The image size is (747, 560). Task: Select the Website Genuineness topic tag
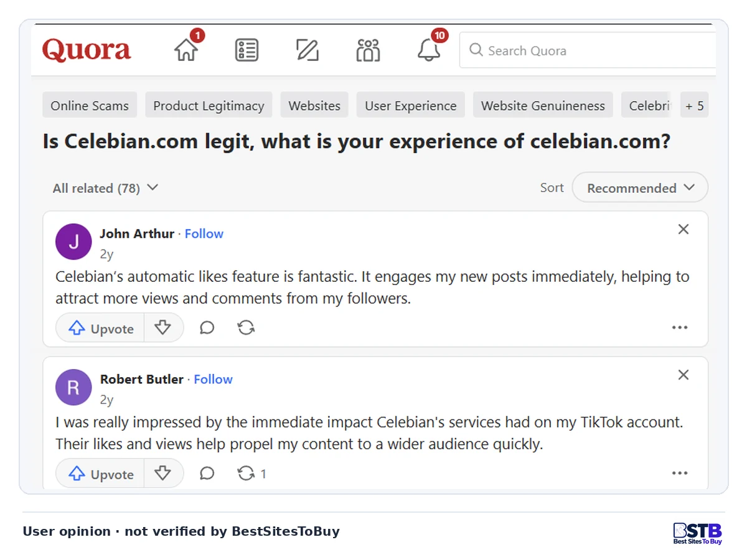pyautogui.click(x=543, y=106)
